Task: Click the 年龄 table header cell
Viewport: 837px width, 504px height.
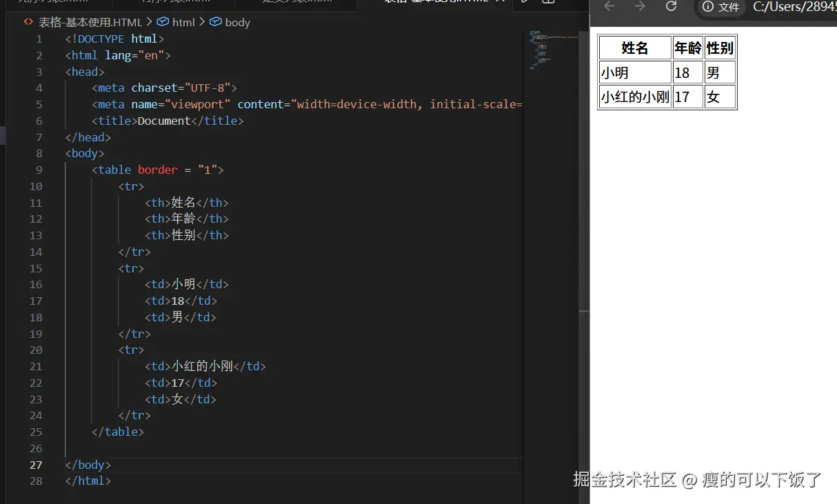Action: 688,48
